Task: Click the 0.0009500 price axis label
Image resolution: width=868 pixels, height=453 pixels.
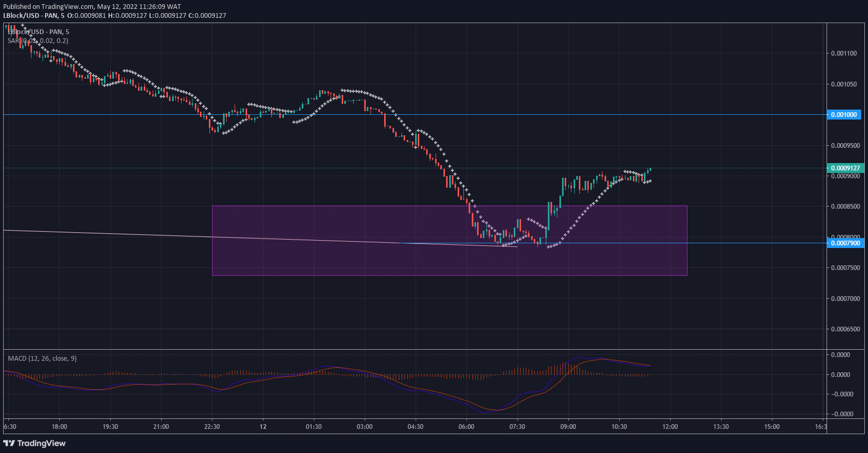Action: coord(845,146)
